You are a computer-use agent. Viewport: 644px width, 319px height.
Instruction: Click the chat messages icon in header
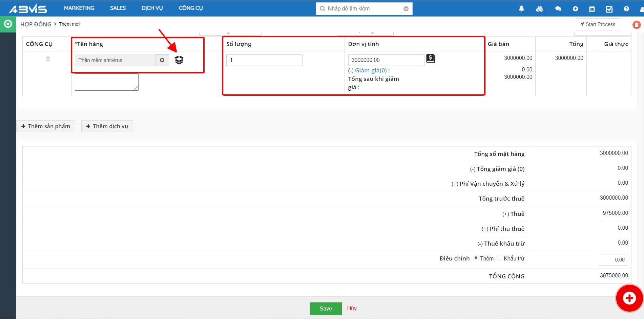pos(558,9)
